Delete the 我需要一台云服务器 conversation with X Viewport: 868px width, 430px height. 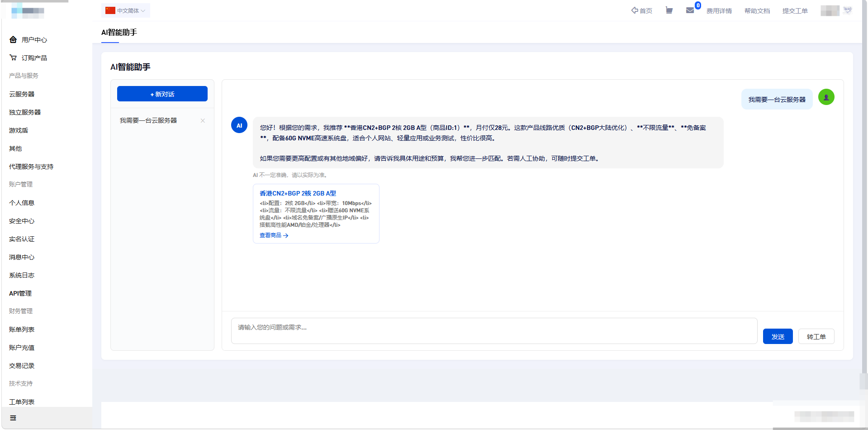click(x=203, y=120)
